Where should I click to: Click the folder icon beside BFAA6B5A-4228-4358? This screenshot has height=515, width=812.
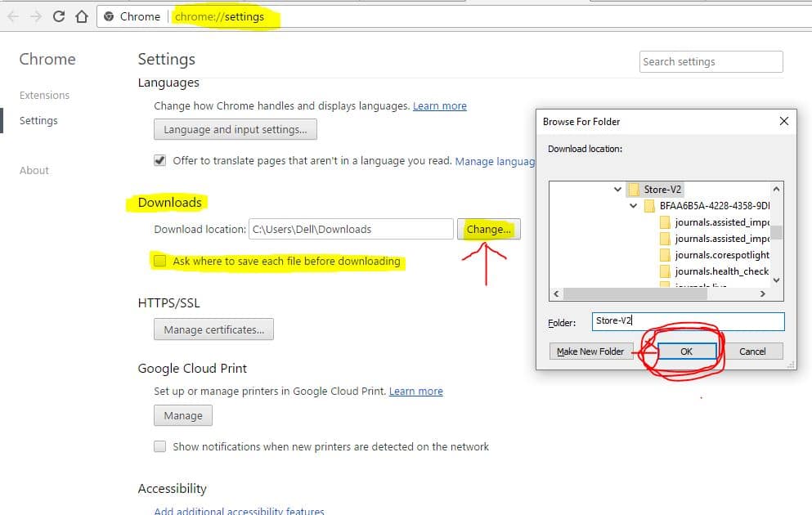(649, 206)
